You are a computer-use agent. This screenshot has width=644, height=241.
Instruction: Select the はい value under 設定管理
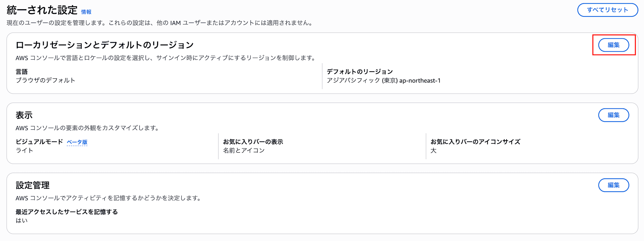tap(22, 221)
